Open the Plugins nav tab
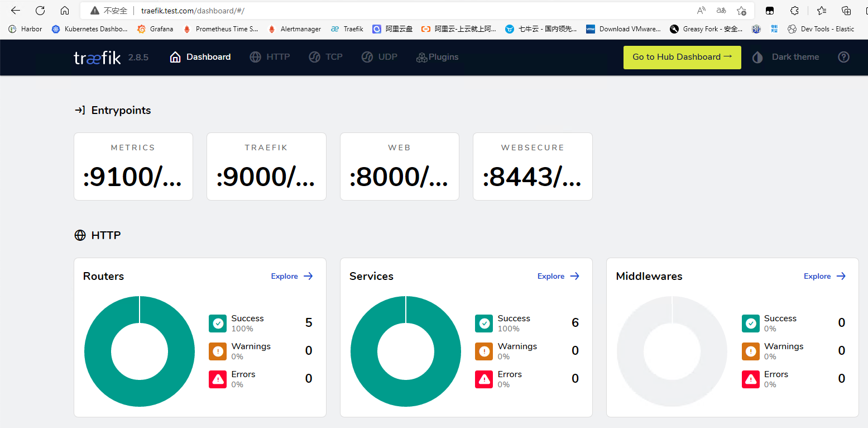This screenshot has width=868, height=428. tap(437, 57)
